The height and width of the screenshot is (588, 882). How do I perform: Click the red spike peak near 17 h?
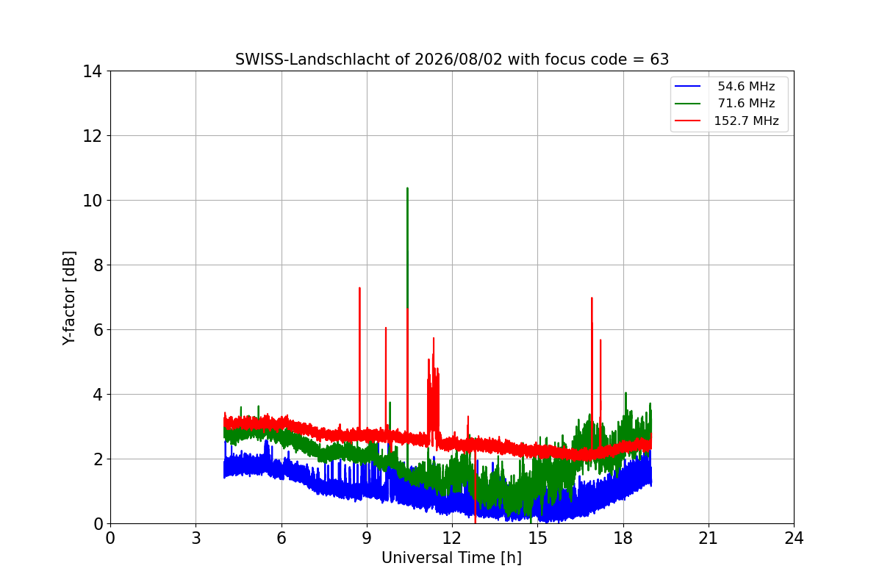591,298
